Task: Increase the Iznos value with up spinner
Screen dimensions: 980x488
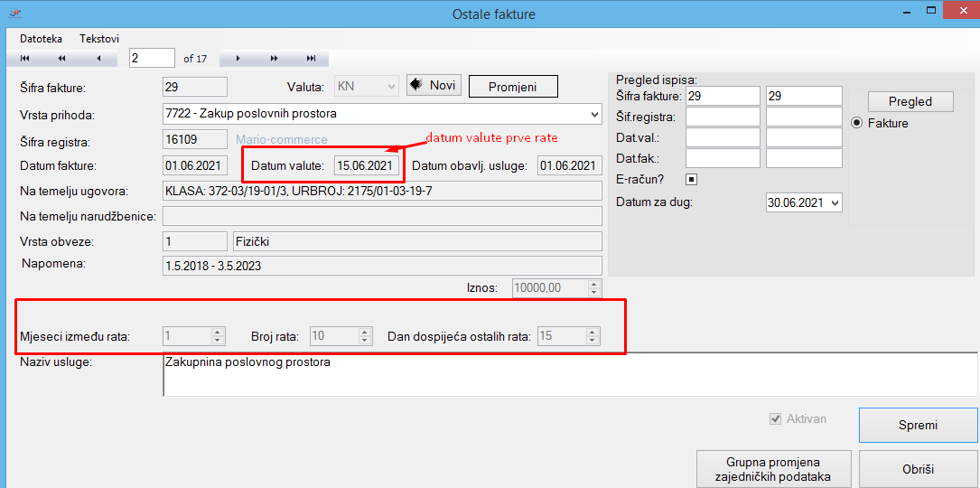Action: pos(593,284)
